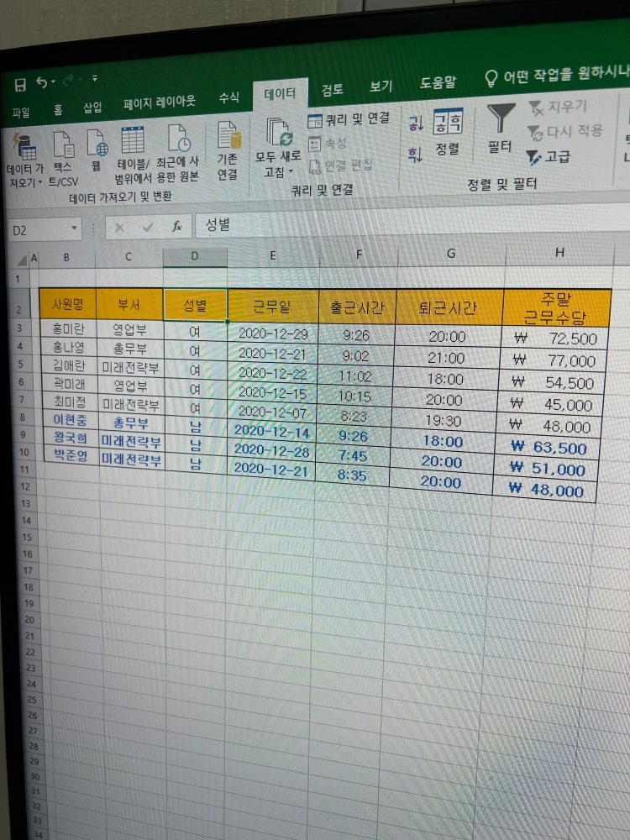Click the 고급 filter button
Image resolution: width=630 pixels, height=840 pixels.
click(x=548, y=156)
